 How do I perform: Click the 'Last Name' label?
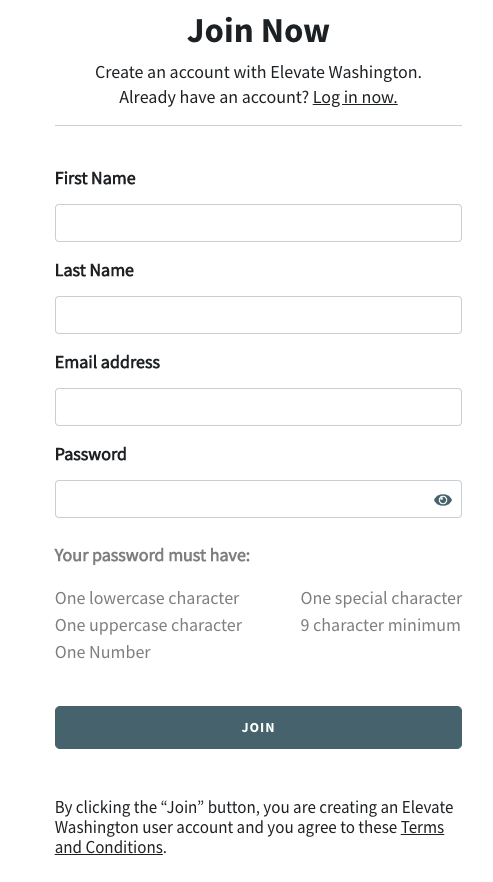tap(95, 271)
